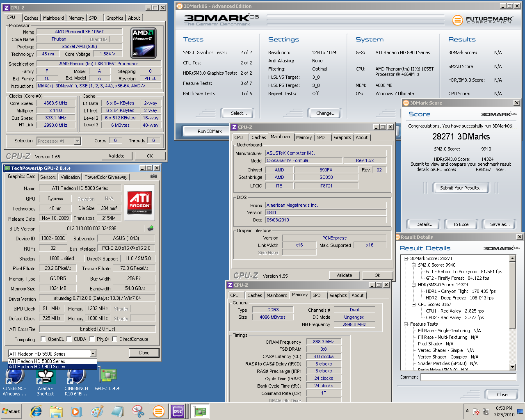The height and width of the screenshot is (420, 525).
Task: Click Validate in CPU-Z Mainboard window
Action: tap(344, 275)
